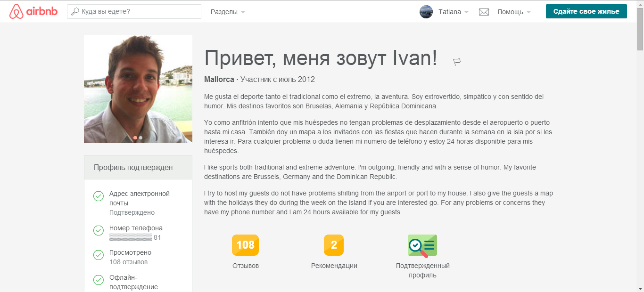
Task: Click the search magnifier icon
Action: pos(75,11)
